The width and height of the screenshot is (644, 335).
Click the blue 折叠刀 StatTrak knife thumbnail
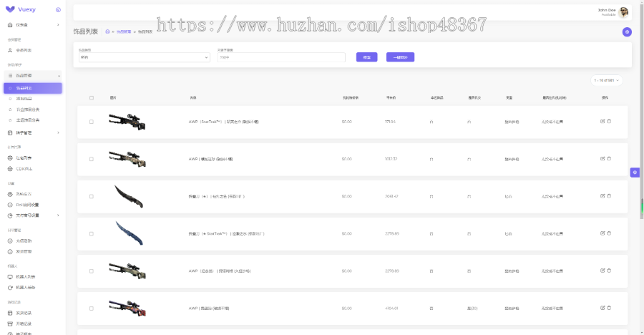pyautogui.click(x=130, y=233)
